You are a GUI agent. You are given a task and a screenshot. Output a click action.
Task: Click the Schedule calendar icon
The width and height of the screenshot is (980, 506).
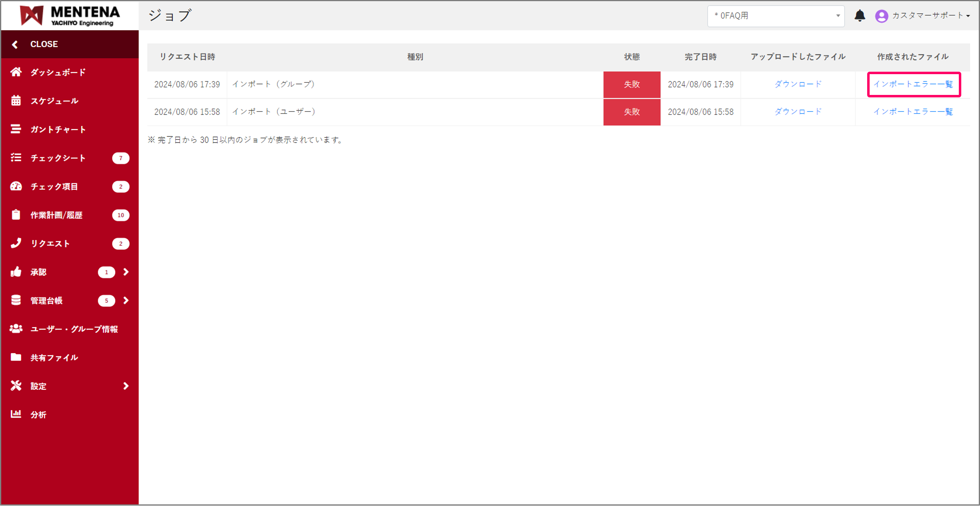coord(16,101)
